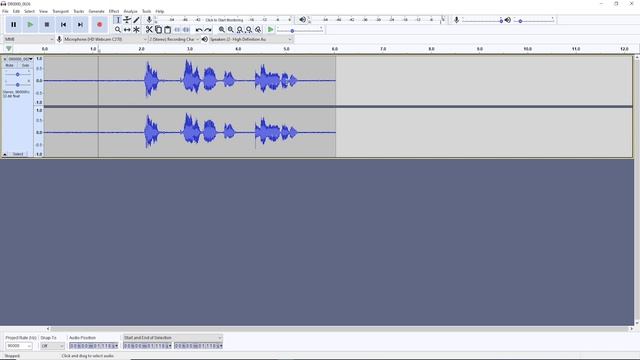Adjust the Play-at-Speed slider

tap(300, 30)
